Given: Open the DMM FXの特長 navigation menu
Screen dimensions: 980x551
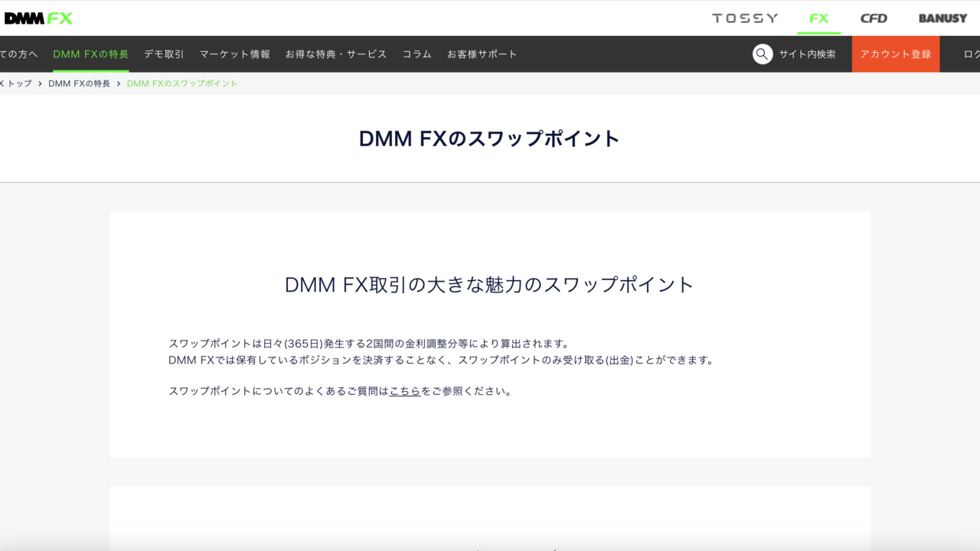Looking at the screenshot, I should tap(90, 54).
